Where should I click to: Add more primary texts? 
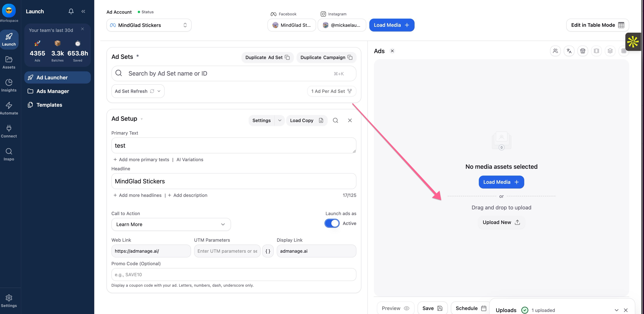click(x=141, y=159)
